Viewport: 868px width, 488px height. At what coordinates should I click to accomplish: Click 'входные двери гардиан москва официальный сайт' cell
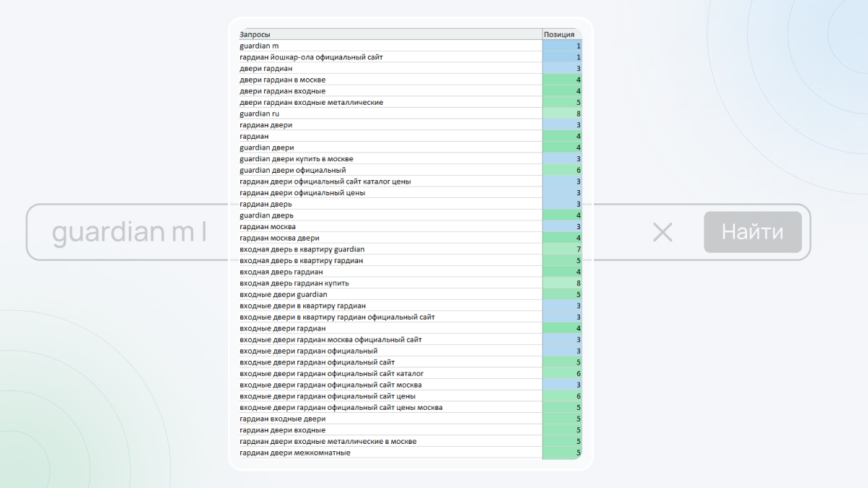tap(391, 339)
